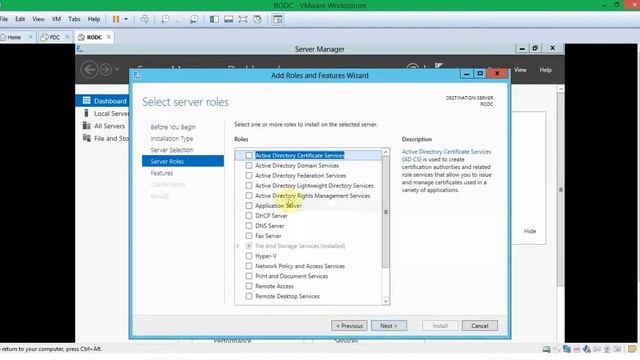
Task: Go to Installation Type step
Action: (171, 138)
